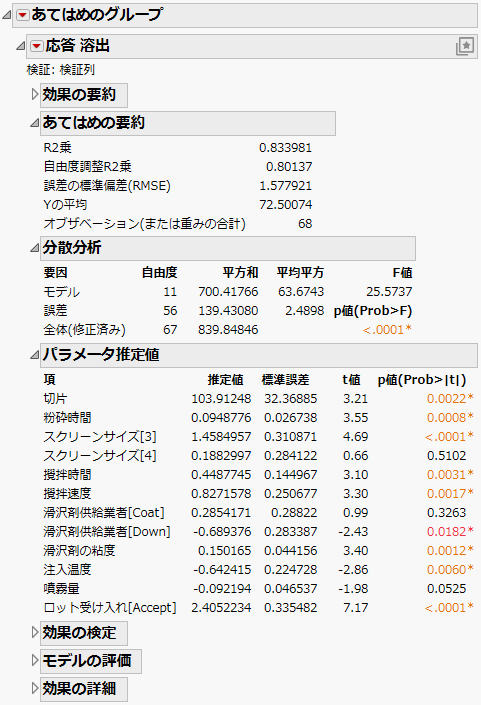Click the 検証: 検証列 label
This screenshot has height=705, width=481.
point(61,70)
